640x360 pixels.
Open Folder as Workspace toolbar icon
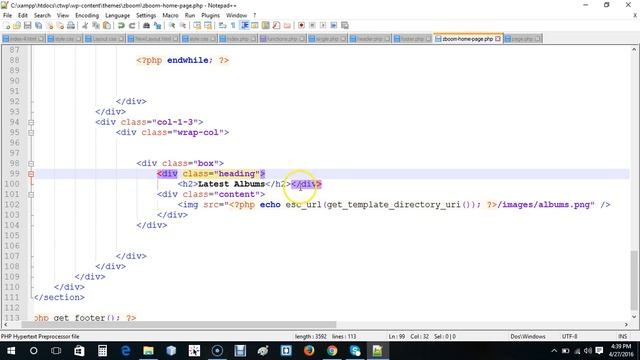pos(288,25)
